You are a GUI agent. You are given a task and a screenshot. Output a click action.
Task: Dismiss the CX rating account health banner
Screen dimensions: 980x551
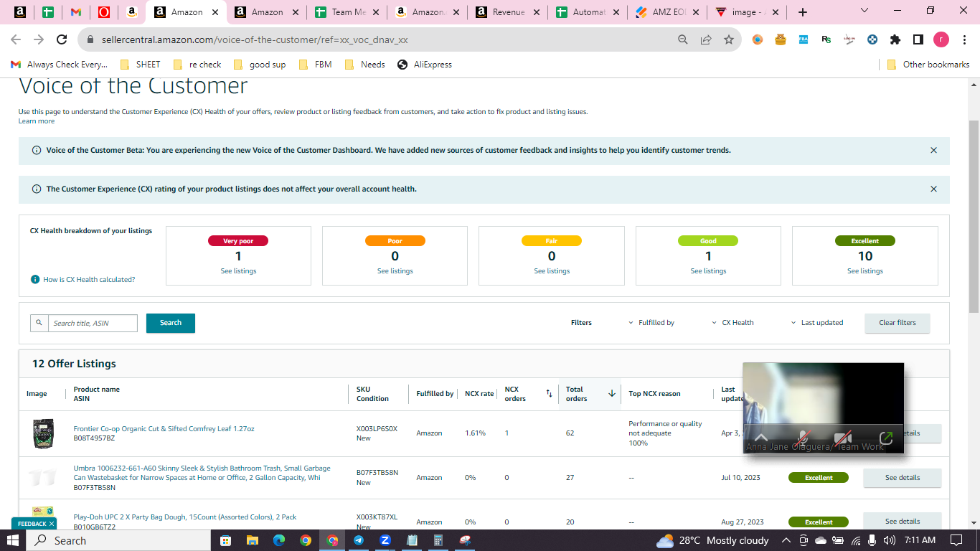933,189
